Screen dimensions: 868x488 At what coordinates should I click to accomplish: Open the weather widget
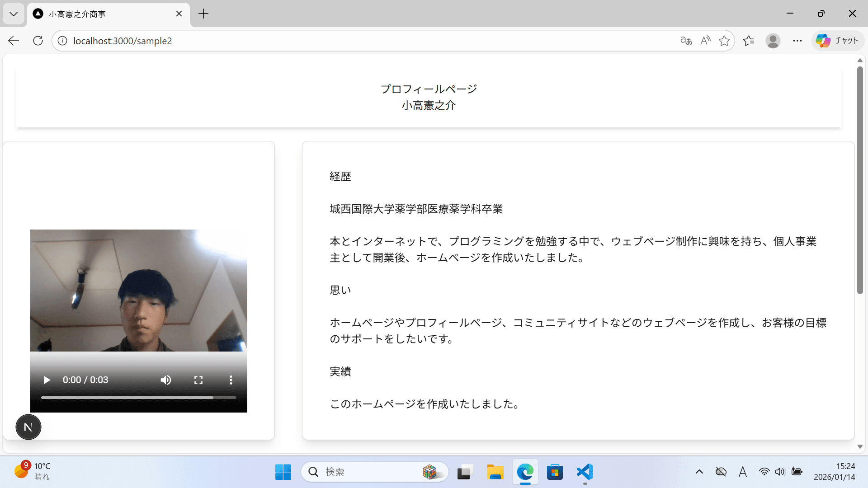click(32, 471)
